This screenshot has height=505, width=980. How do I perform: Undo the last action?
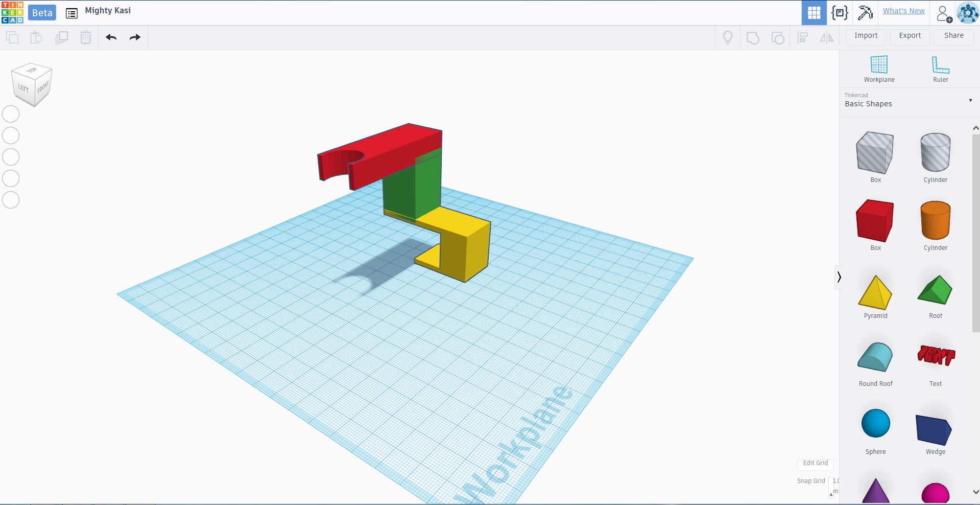coord(111,37)
